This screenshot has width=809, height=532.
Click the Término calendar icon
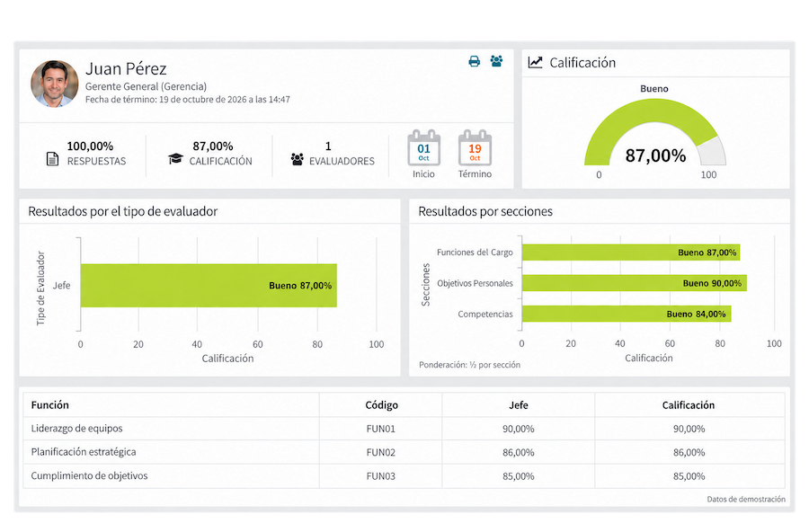[x=475, y=147]
